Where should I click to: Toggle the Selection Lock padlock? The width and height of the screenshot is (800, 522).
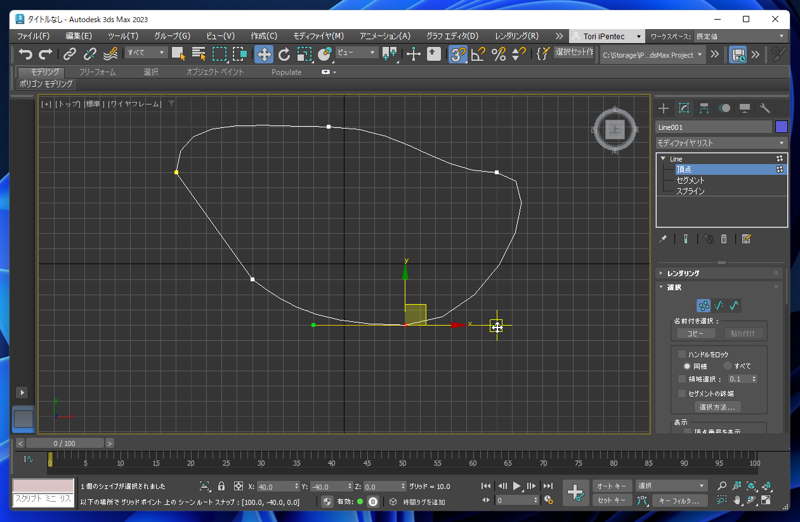221,486
